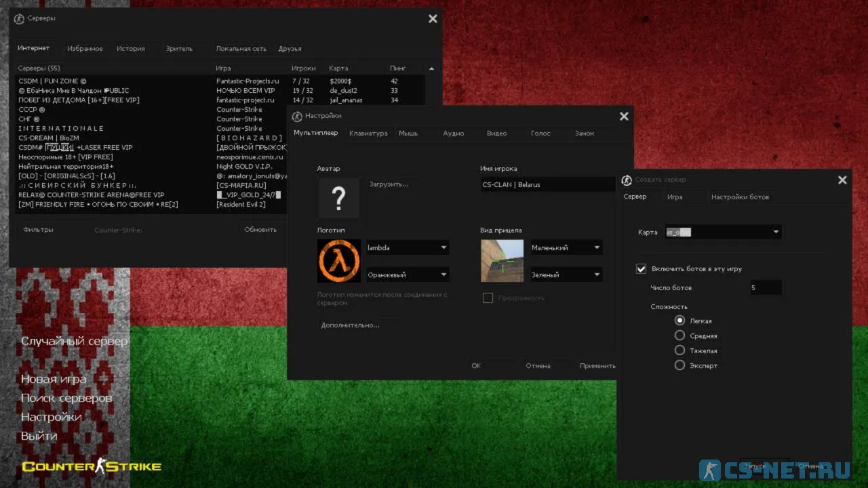Screen dimensions: 868x488
Task: Click the Число ботов input field
Action: (766, 287)
